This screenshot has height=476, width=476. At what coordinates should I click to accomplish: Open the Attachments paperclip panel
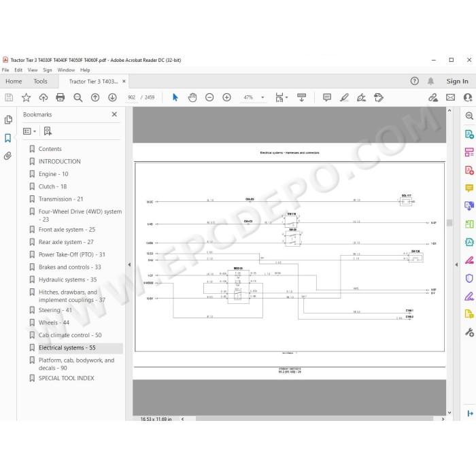8,156
